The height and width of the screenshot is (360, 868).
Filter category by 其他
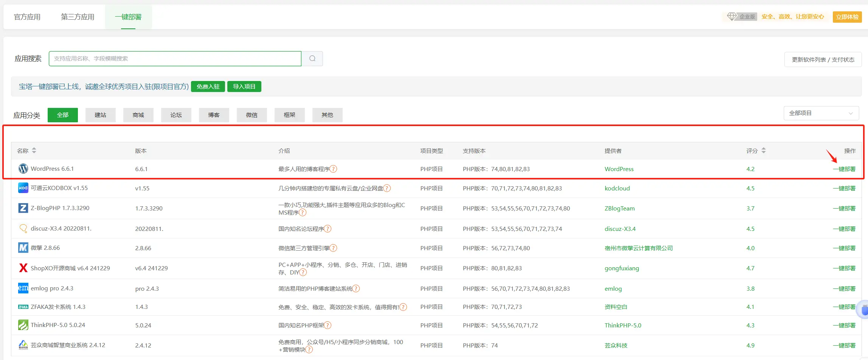pyautogui.click(x=328, y=115)
